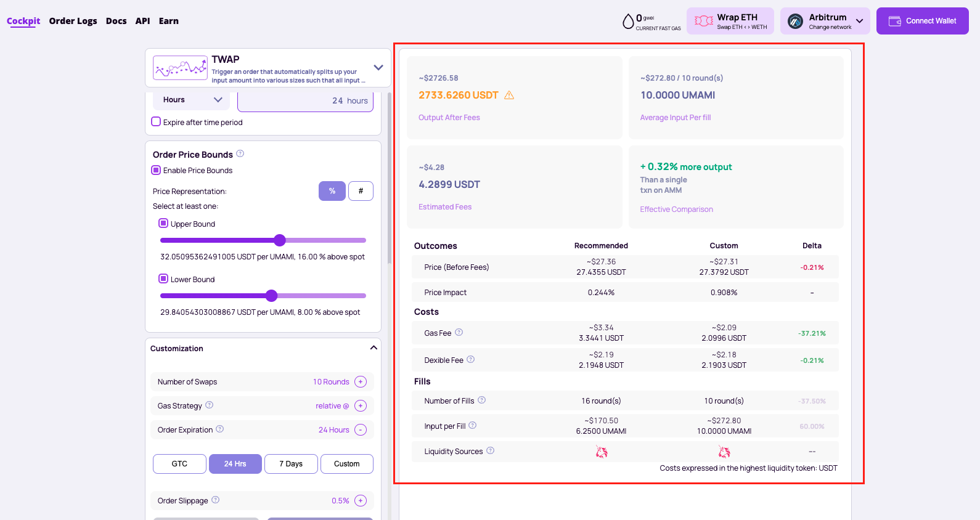This screenshot has width=980, height=520.
Task: Click the 24 hours input field
Action: coord(305,100)
